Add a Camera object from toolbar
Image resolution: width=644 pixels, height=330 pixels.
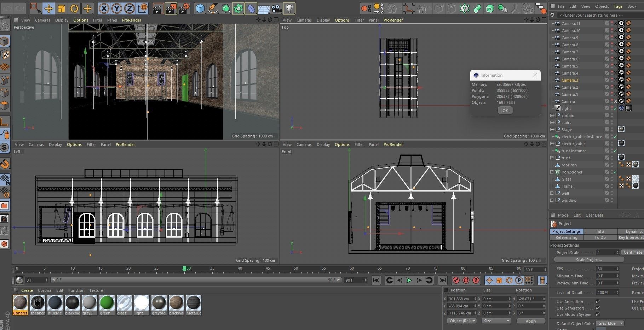click(277, 8)
